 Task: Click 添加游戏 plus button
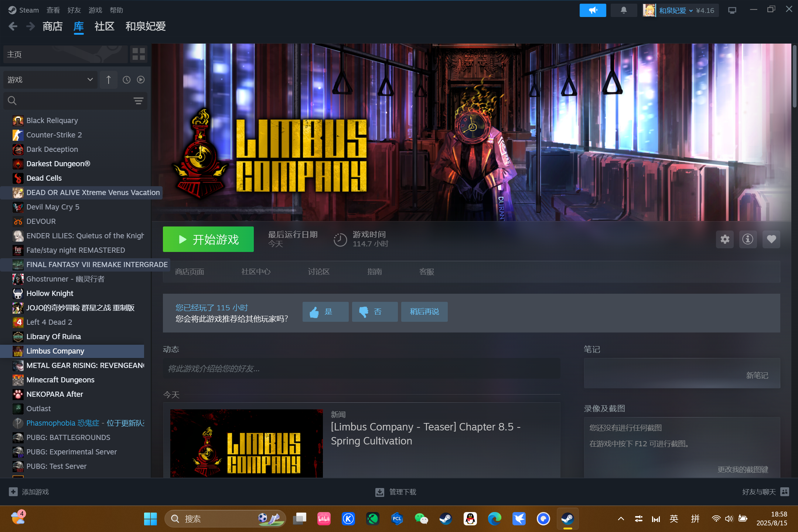point(29,492)
